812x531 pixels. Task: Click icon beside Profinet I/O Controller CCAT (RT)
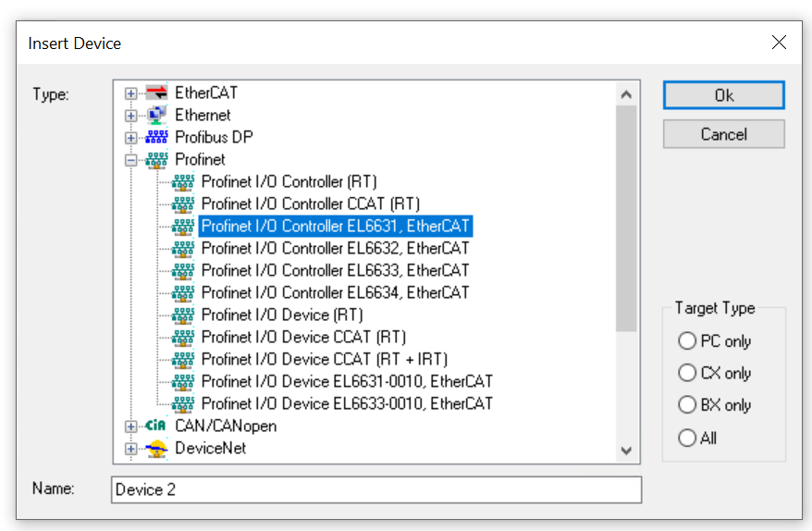183,204
